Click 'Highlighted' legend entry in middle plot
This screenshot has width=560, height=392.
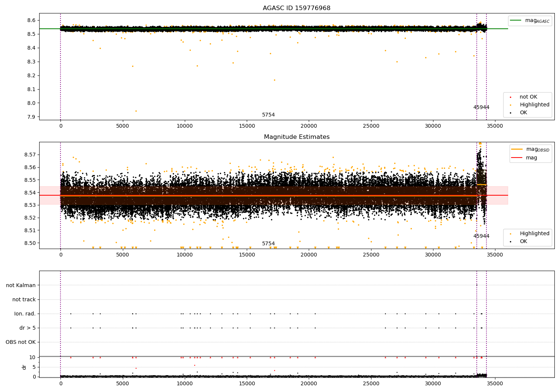tap(534, 234)
